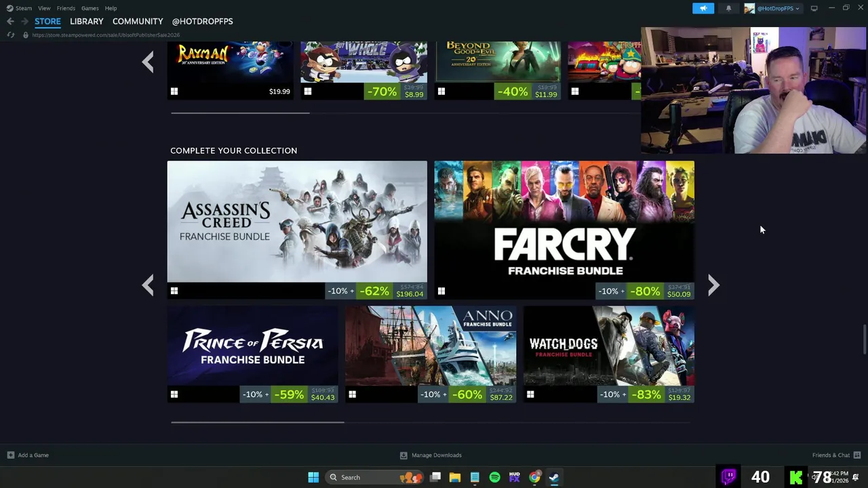Open Google Chrome from the taskbar
868x488 pixels.
pyautogui.click(x=534, y=477)
